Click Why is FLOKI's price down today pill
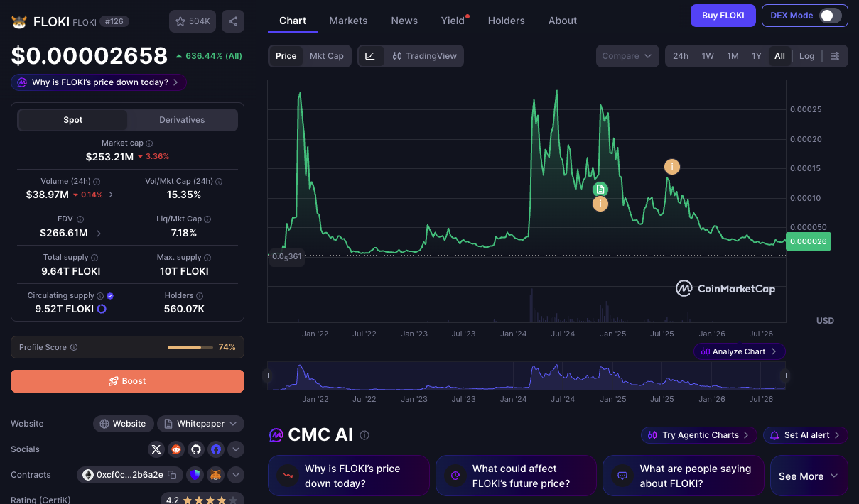Viewport: 859px width, 504px height. pyautogui.click(x=99, y=82)
